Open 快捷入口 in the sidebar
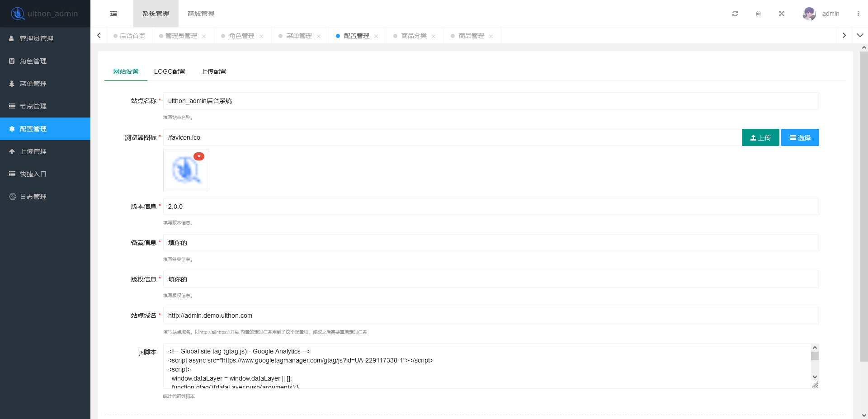868x419 pixels. coord(45,174)
